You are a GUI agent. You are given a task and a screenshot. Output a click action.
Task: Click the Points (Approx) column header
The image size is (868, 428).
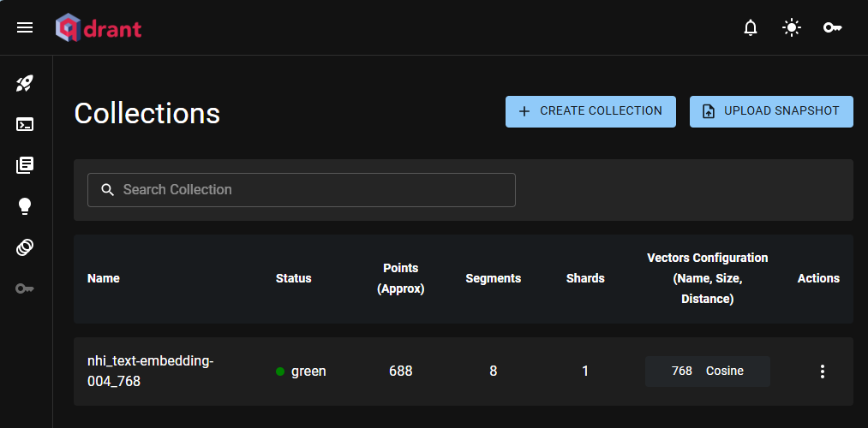tap(400, 278)
